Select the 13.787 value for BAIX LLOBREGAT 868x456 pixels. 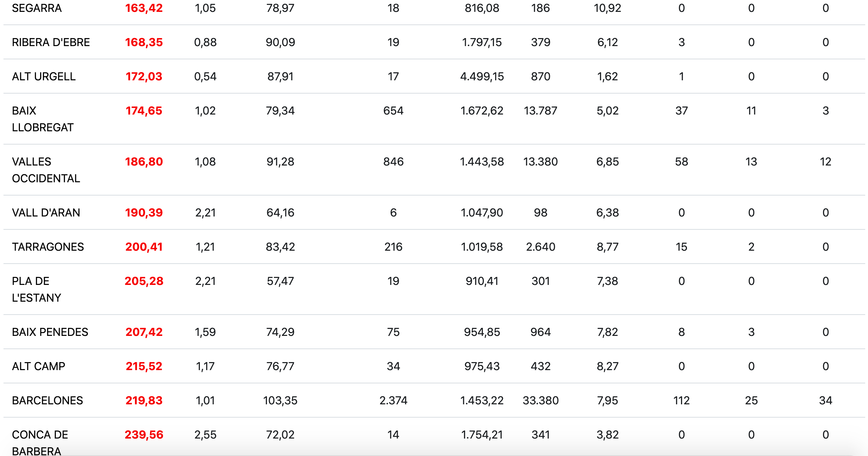pos(540,111)
